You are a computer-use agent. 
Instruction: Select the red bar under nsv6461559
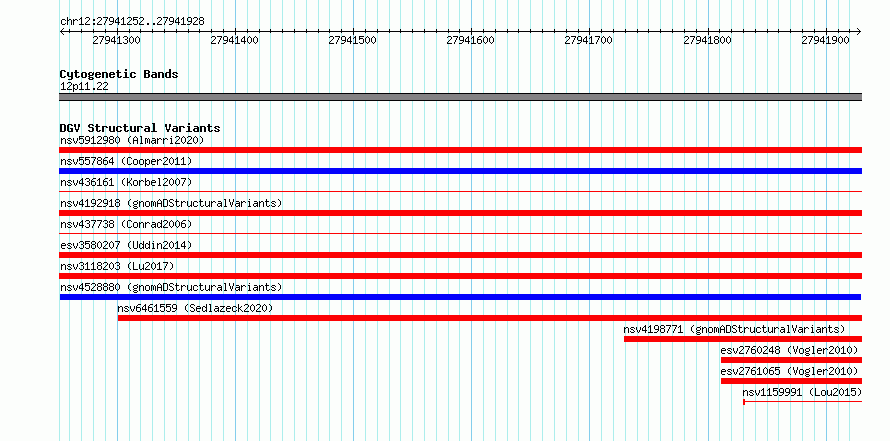point(490,318)
